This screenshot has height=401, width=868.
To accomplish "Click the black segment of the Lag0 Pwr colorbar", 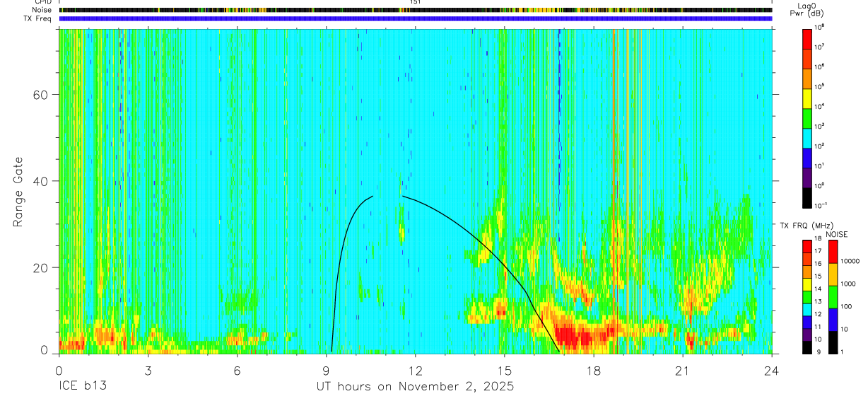I will [807, 197].
